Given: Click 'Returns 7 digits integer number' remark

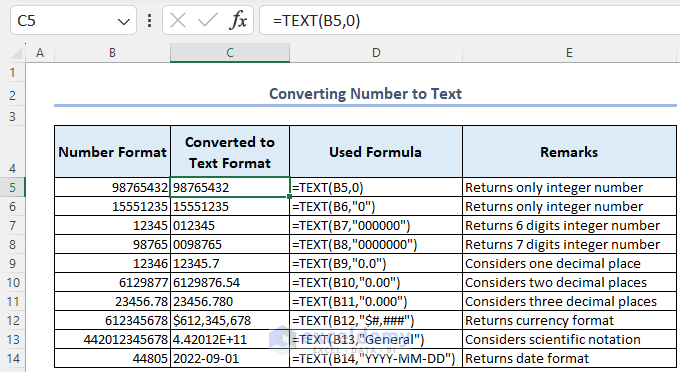Looking at the screenshot, I should [569, 245].
